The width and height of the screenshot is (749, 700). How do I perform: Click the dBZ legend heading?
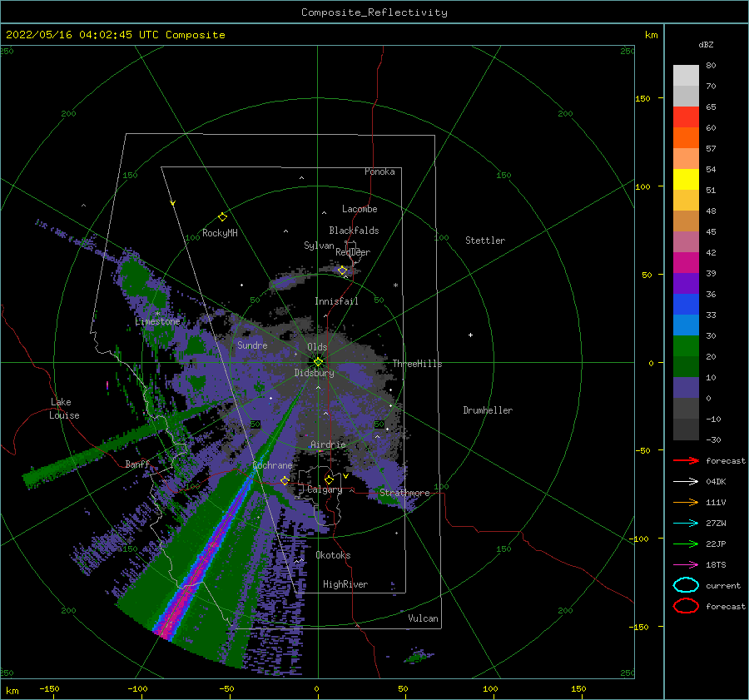(x=706, y=44)
